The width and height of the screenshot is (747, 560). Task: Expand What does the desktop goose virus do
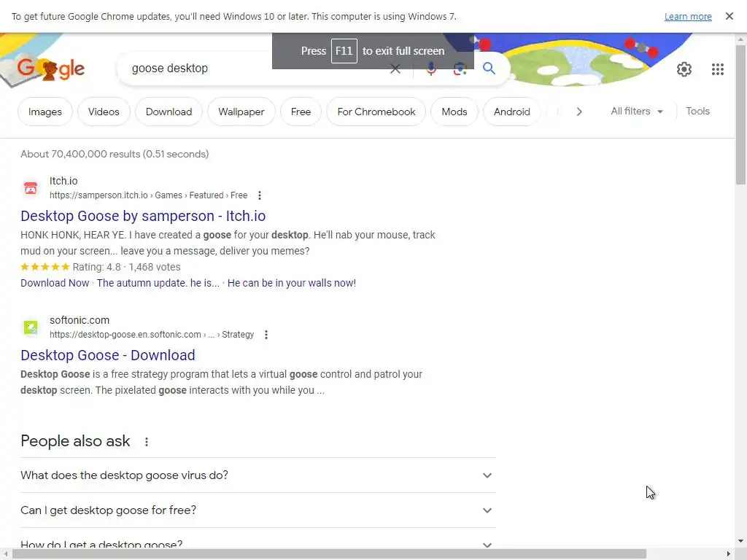coord(258,475)
